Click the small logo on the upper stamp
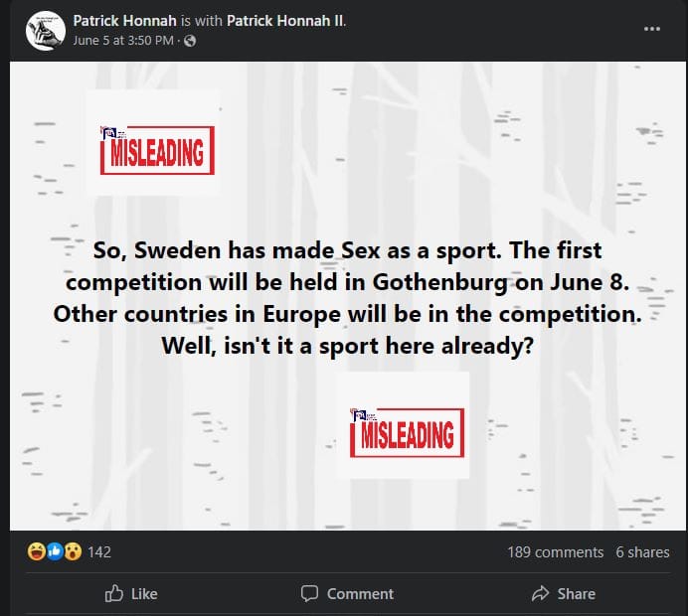Image resolution: width=688 pixels, height=616 pixels. [x=108, y=132]
